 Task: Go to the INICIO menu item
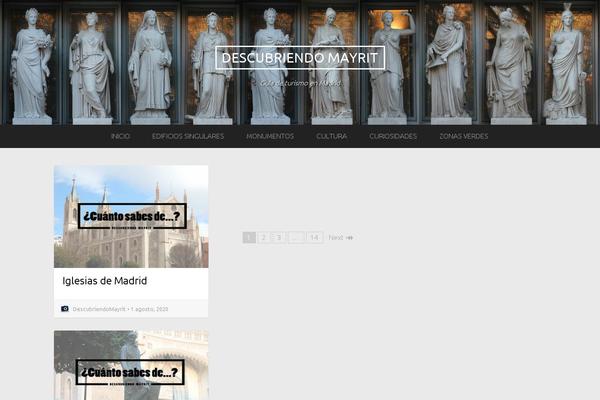121,136
